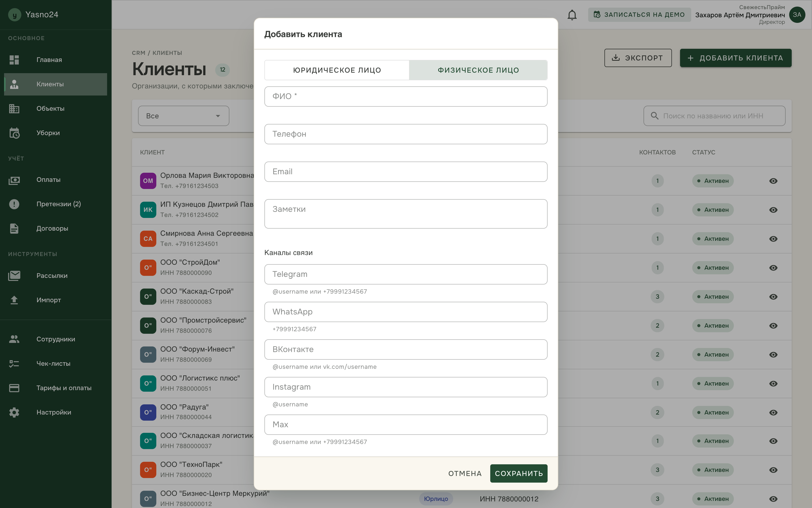
Task: Focus the Заметки text area
Action: [x=406, y=214]
